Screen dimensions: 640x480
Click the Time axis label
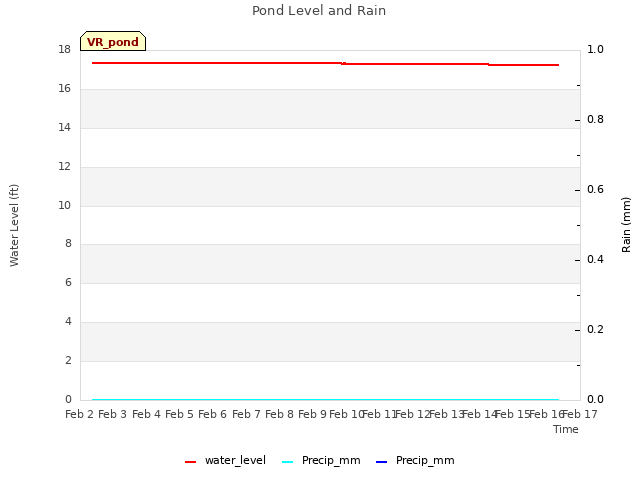(x=566, y=429)
